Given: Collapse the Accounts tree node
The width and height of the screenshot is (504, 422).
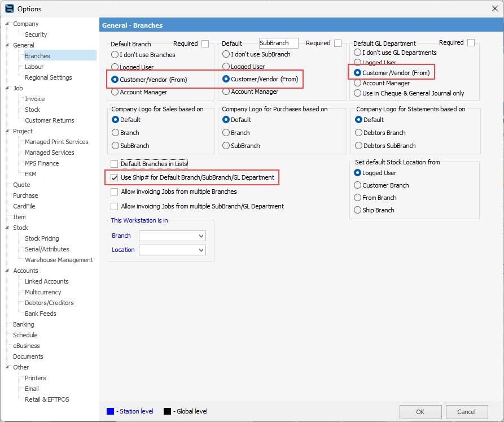Looking at the screenshot, I should click(x=7, y=271).
